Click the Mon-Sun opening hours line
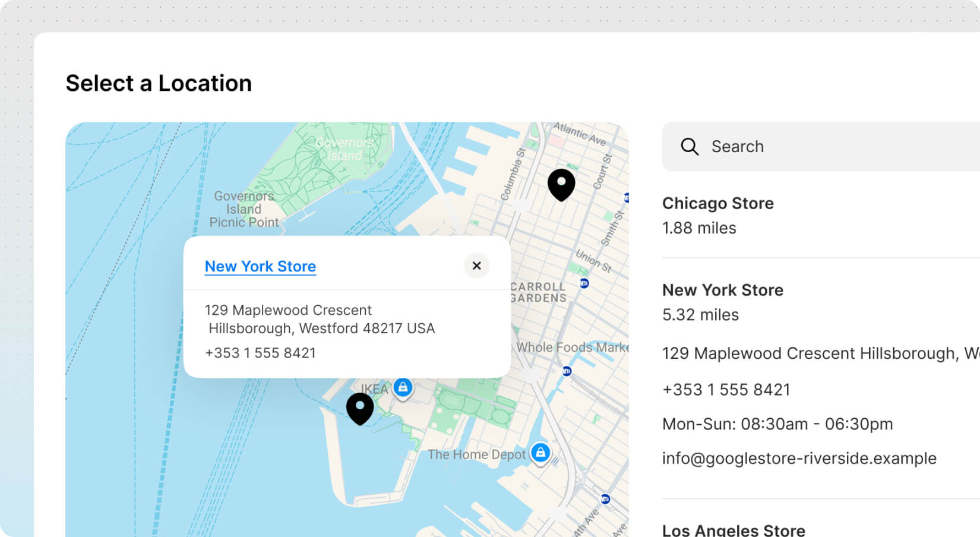 [777, 424]
